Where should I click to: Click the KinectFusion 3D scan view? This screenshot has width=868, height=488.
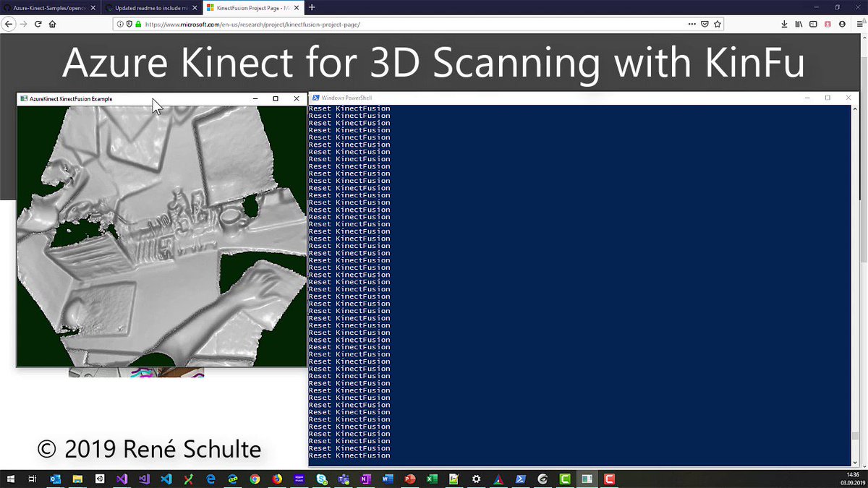tap(162, 236)
